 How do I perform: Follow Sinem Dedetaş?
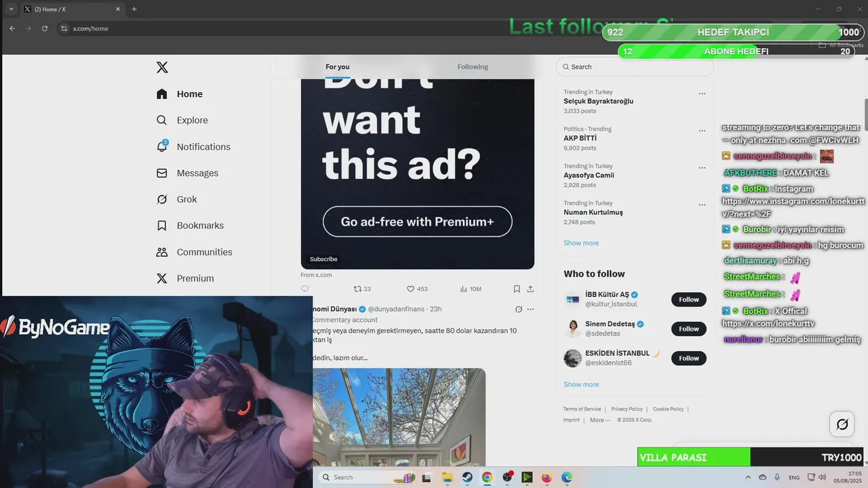[689, 329]
